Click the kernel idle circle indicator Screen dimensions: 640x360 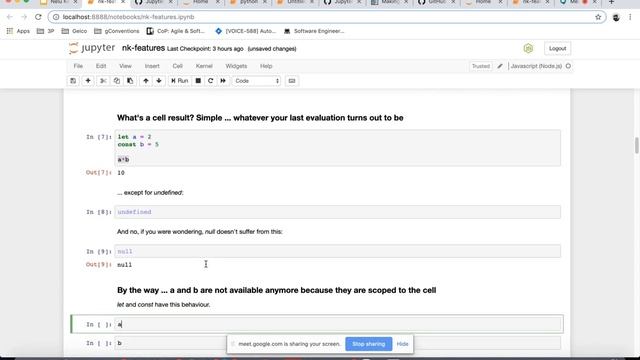568,66
